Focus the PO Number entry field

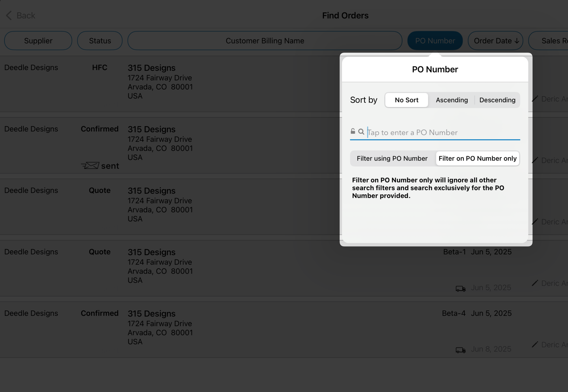coord(435,133)
